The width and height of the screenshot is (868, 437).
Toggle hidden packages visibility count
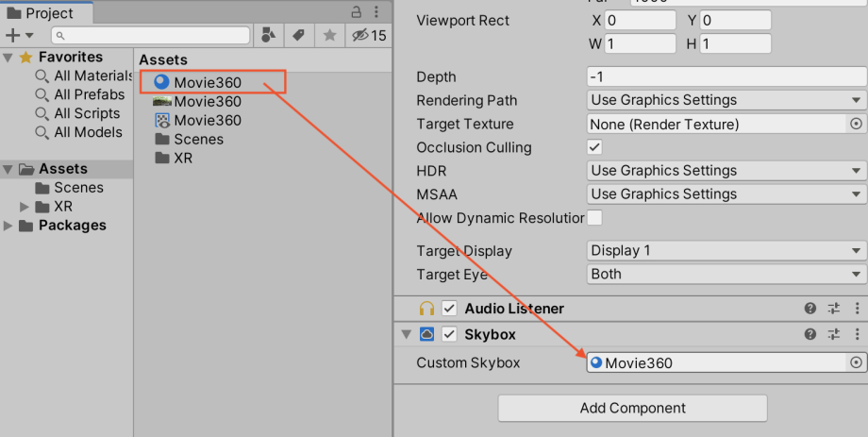tap(368, 36)
